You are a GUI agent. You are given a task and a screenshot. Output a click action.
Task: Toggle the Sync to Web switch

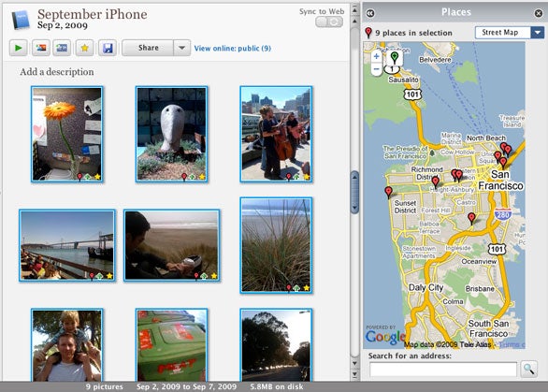click(329, 22)
